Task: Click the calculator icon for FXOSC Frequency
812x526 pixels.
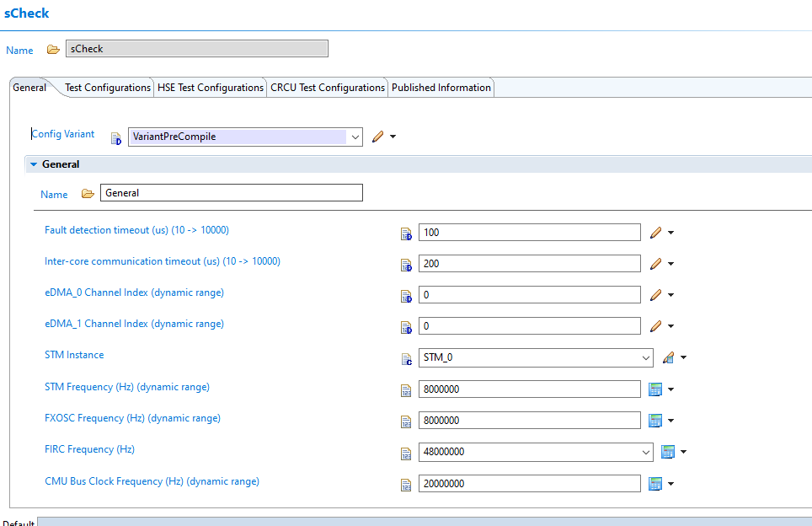Action: (x=655, y=421)
